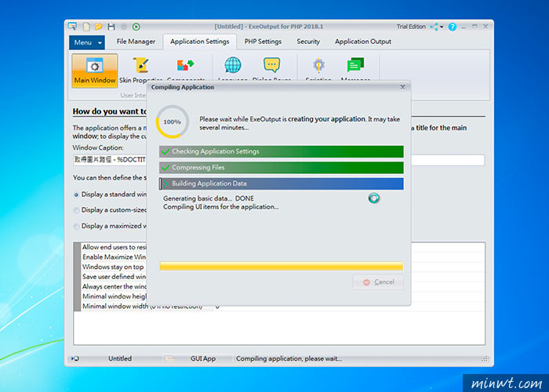Click into the Window Caption text field

(x=278, y=160)
